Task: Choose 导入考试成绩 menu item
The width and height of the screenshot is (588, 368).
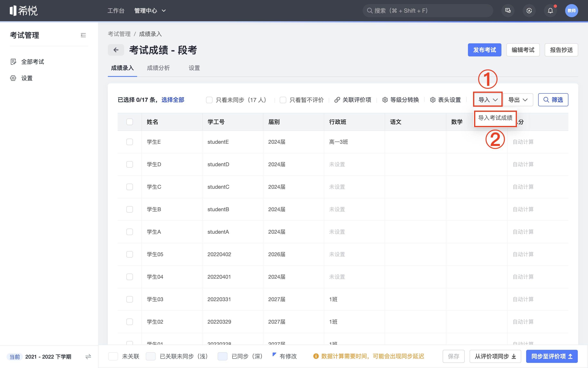Action: pyautogui.click(x=495, y=118)
